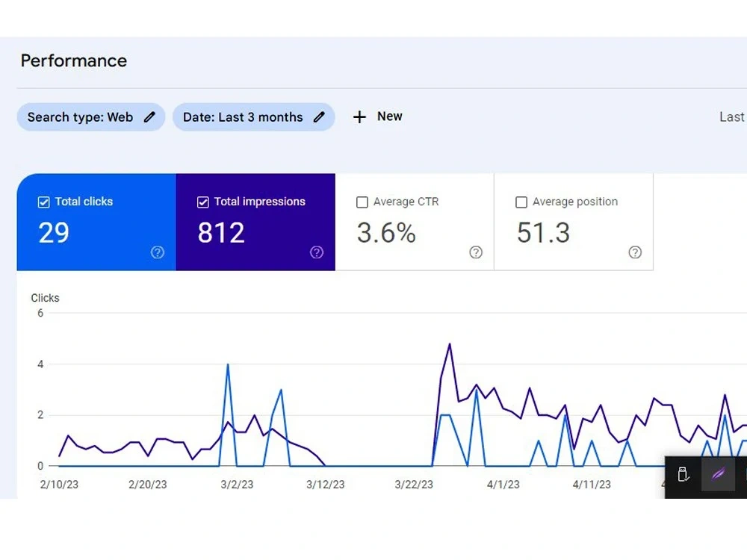This screenshot has width=747, height=560.
Task: Open the Date: Last 3 months filter chip
Action: (254, 117)
